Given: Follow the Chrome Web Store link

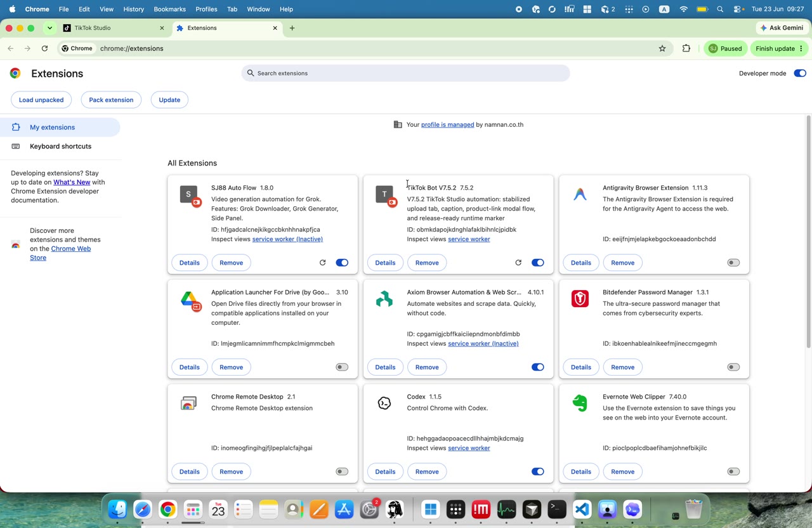Looking at the screenshot, I should click(60, 253).
